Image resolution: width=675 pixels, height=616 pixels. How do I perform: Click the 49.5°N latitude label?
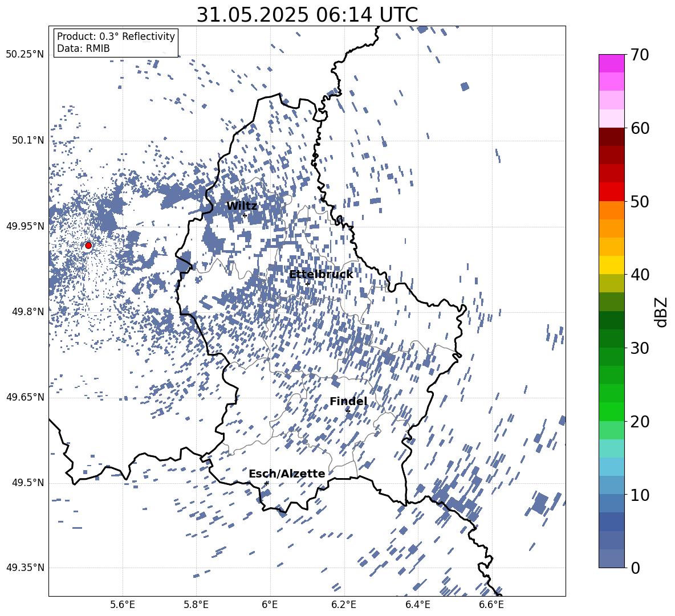click(27, 483)
